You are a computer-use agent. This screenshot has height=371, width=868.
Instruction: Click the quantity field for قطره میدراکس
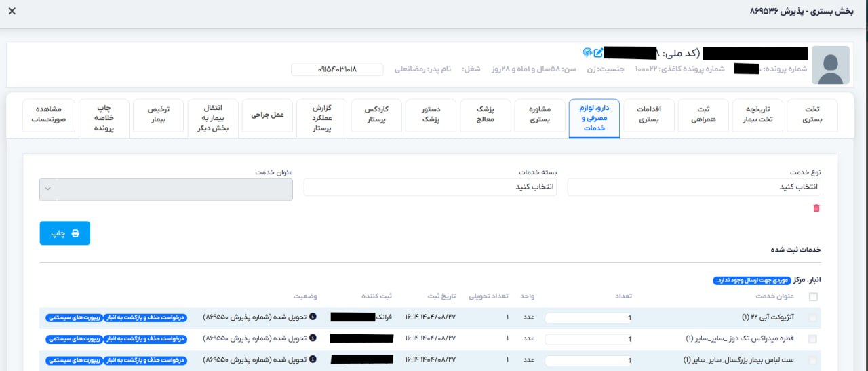click(589, 338)
